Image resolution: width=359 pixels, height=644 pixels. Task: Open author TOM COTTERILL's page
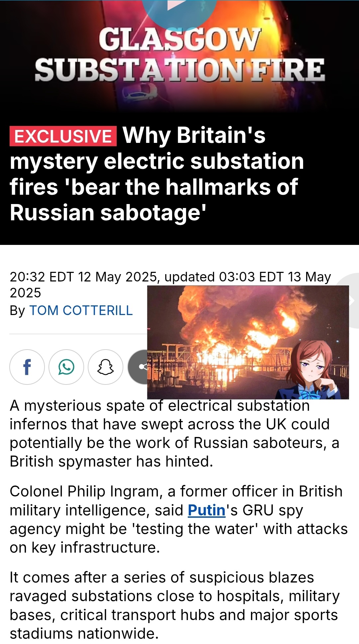pos(81,310)
